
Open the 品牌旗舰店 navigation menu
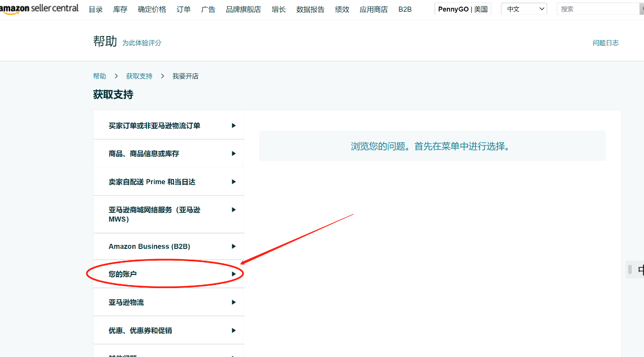(243, 9)
